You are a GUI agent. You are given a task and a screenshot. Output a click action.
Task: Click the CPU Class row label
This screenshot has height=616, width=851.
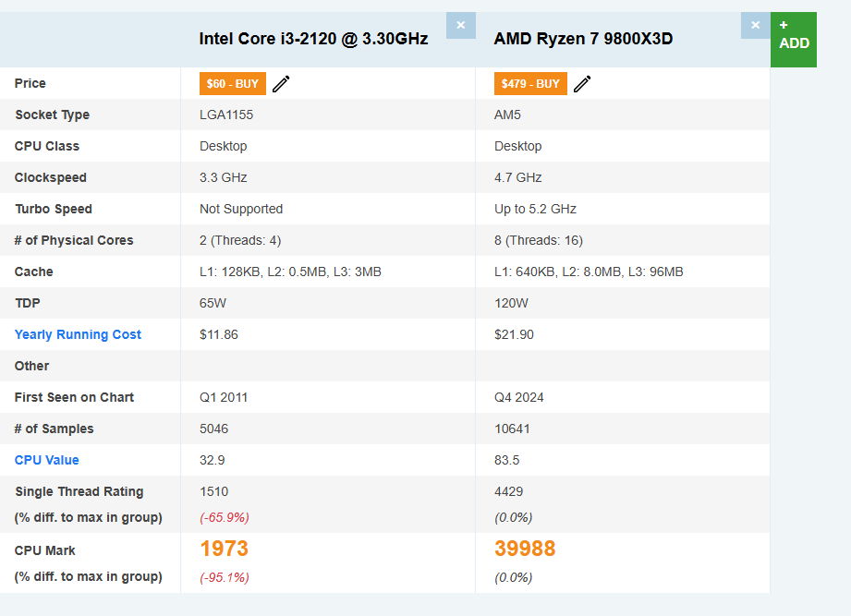(47, 147)
